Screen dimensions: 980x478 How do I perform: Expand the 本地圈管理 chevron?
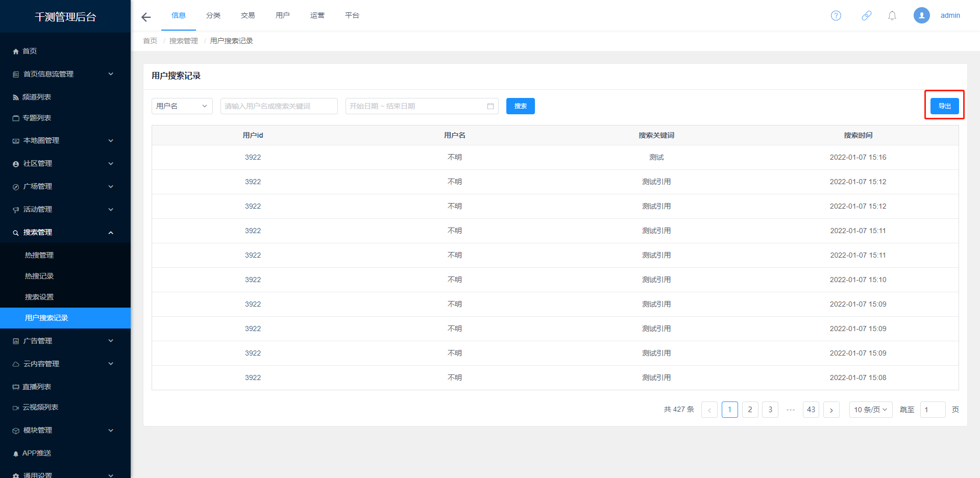pos(111,140)
